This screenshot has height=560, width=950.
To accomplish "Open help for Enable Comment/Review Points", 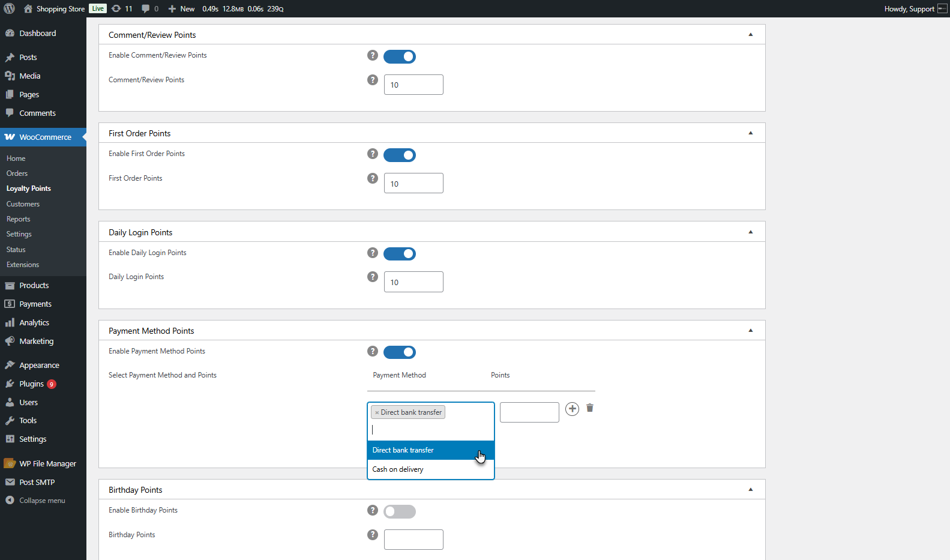I will 373,55.
